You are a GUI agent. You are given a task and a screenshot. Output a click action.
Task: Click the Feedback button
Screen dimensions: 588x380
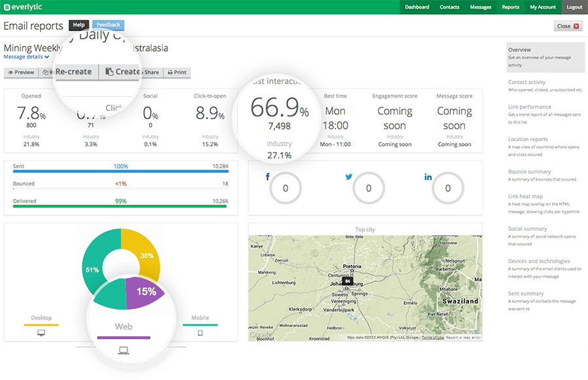click(x=108, y=24)
